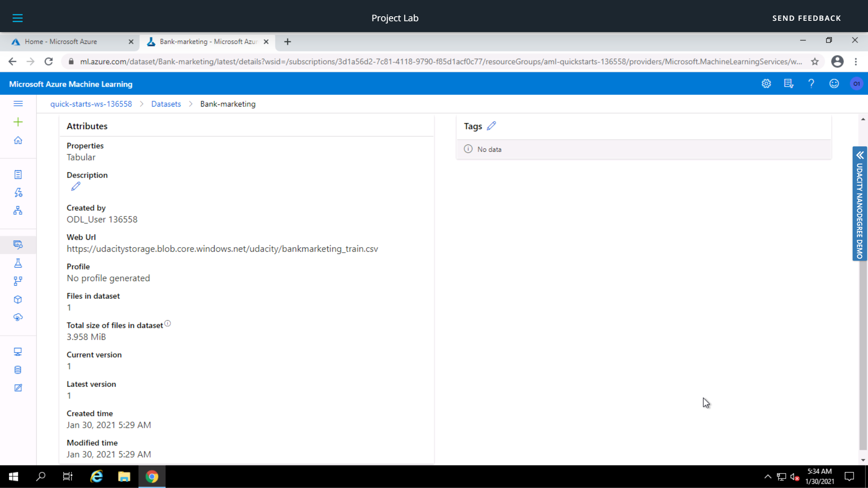Select the Datastores database icon
The height and width of the screenshot is (488, 868).
[18, 370]
